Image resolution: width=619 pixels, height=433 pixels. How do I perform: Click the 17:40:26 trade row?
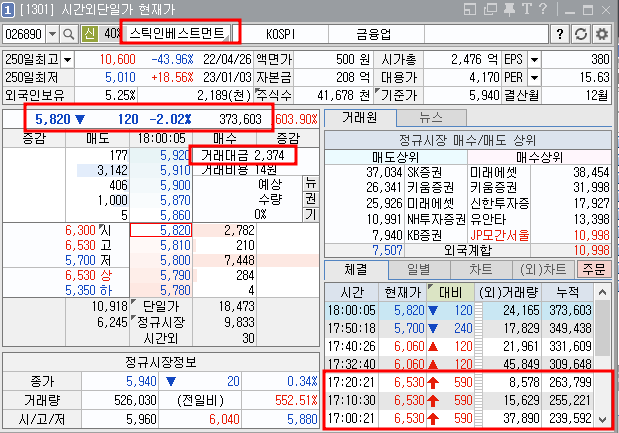pyautogui.click(x=460, y=347)
